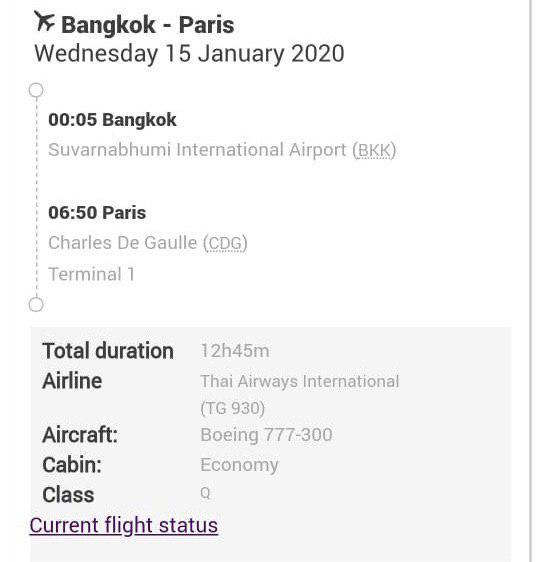Click the booking class Q value
Viewport: 540px width, 562px height.
pyautogui.click(x=205, y=493)
